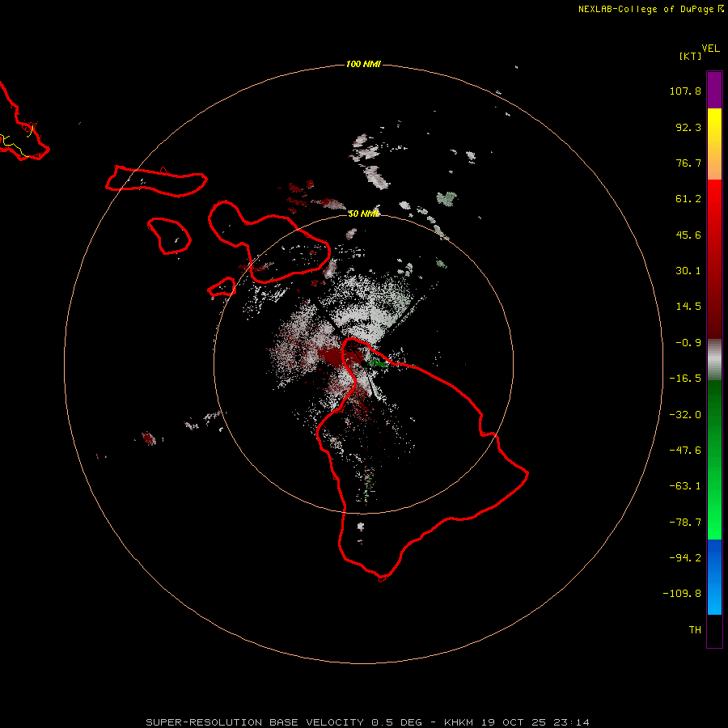Screen dimensions: 728x728
Task: Click the -47.6 legend value
Action: (x=685, y=451)
